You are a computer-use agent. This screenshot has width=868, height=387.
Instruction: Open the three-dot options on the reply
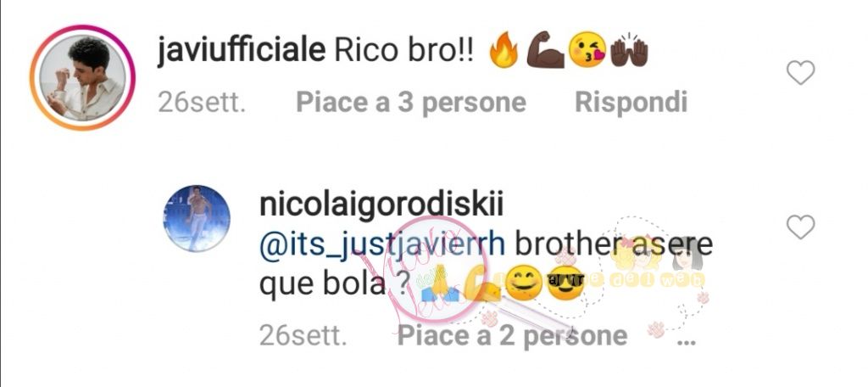[x=687, y=341]
